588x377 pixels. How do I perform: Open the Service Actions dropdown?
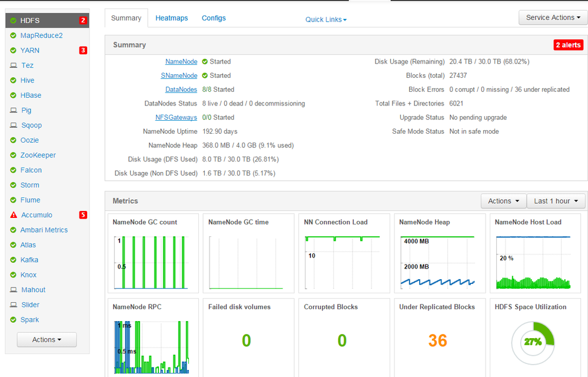552,17
